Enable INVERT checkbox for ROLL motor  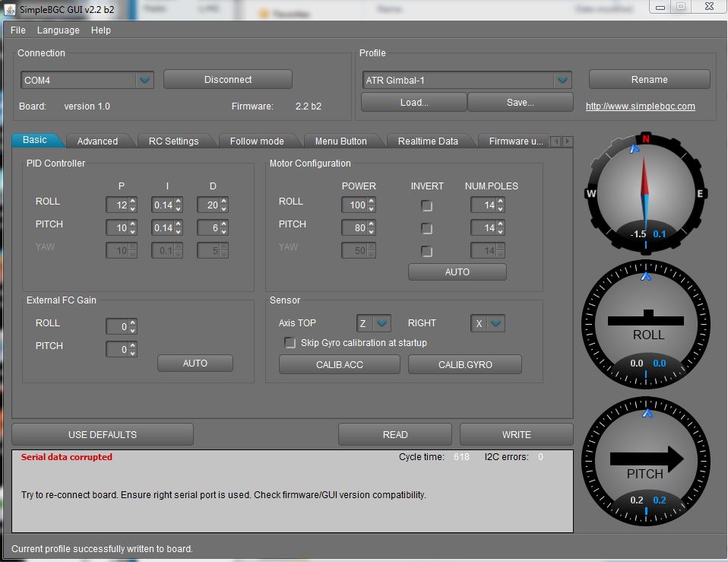tap(427, 206)
